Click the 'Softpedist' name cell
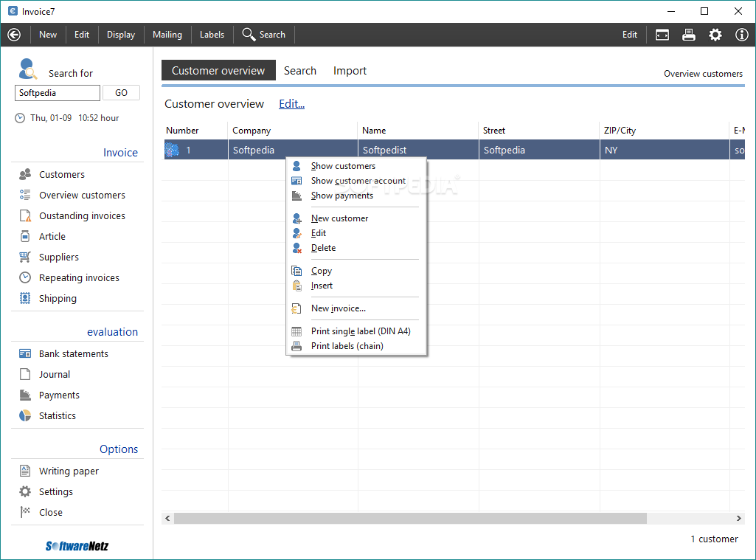This screenshot has height=560, width=756. pyautogui.click(x=418, y=150)
